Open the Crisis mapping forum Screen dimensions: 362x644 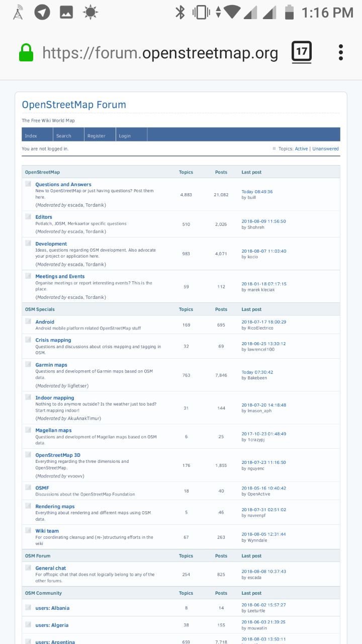[53, 341]
